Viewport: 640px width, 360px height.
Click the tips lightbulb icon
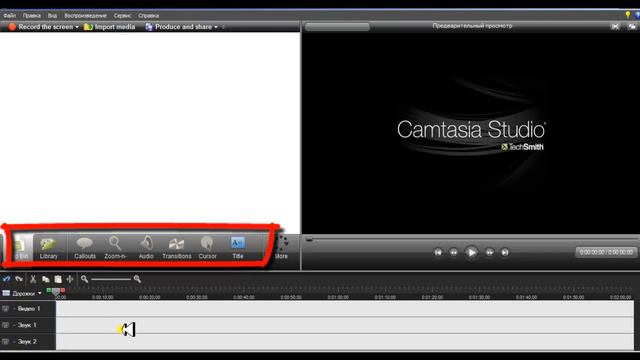click(x=628, y=15)
